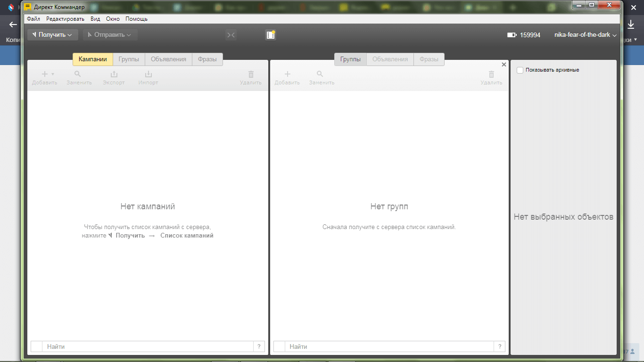The width and height of the screenshot is (644, 362).
Task: Click the Нет выбранных объектов message
Action: [x=563, y=217]
